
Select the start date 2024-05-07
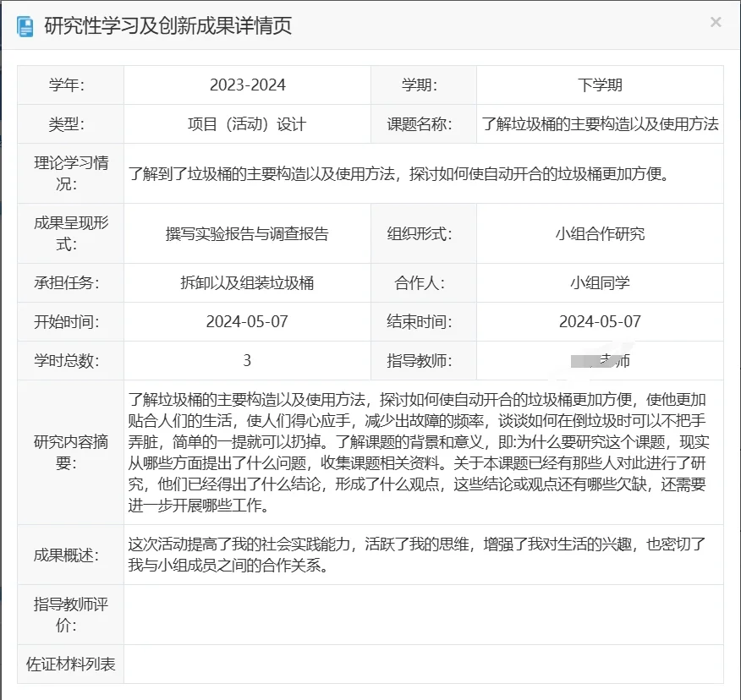pyautogui.click(x=247, y=321)
